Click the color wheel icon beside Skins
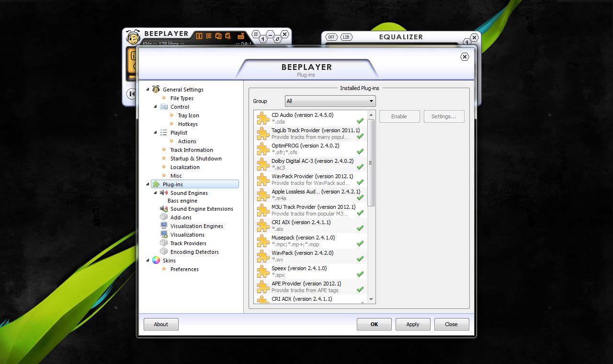Image resolution: width=613 pixels, height=364 pixels. (x=156, y=260)
